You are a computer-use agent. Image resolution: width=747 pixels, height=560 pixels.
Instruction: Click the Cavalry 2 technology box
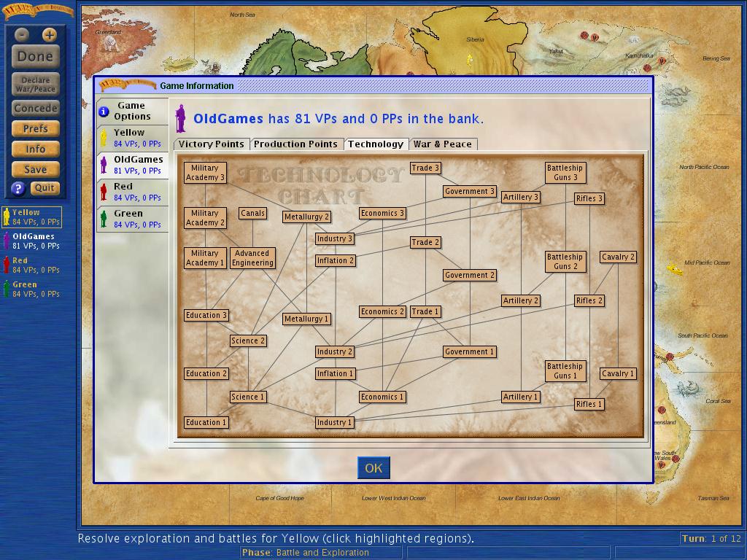(619, 257)
